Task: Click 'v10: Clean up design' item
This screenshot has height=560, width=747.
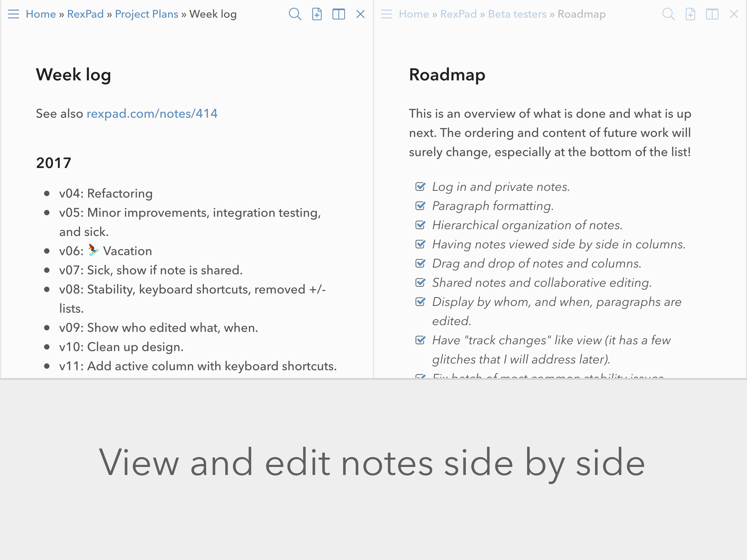Action: (x=121, y=347)
